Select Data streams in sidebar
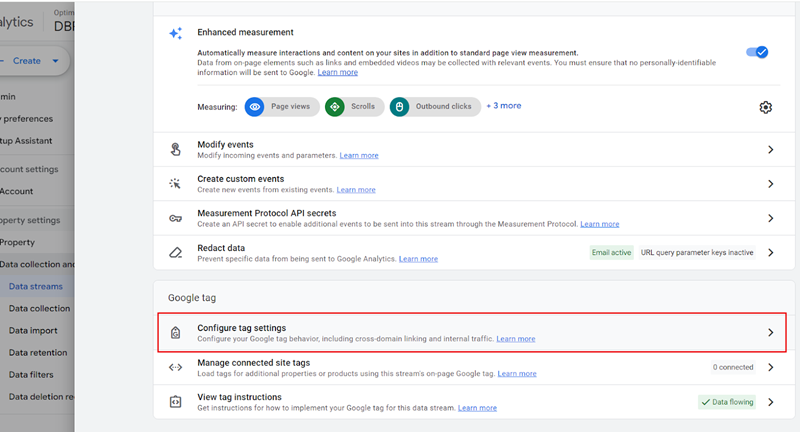Screen dimensions: 800x432 [36, 287]
